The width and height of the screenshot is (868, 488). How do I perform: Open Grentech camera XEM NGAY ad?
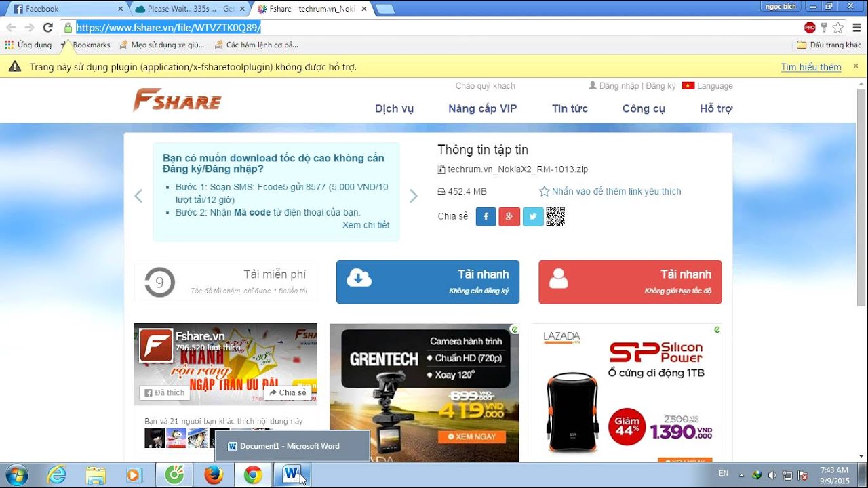(x=473, y=437)
